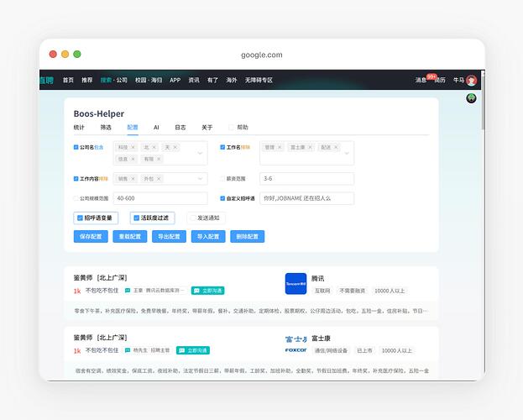This screenshot has width=523, height=420.
Task: Enable the 公司规模范围 checkbox
Action: click(x=76, y=198)
